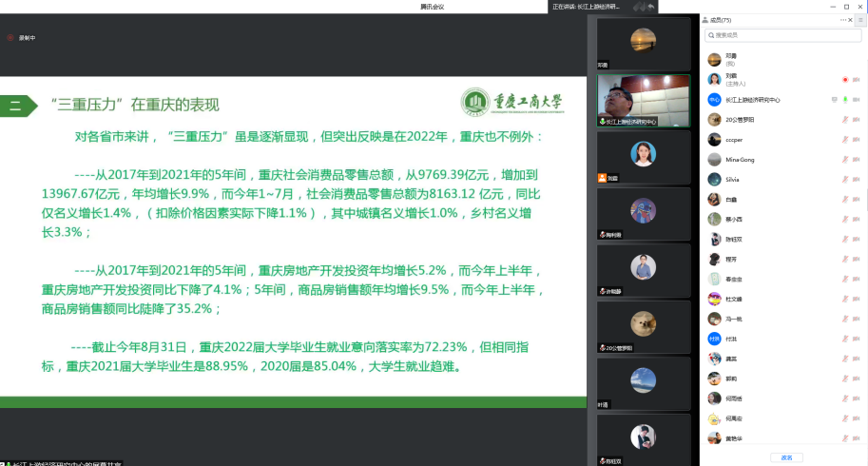The height and width of the screenshot is (466, 868).
Task: Click the layout toggle icon beside speaking bar
Action: [636, 7]
